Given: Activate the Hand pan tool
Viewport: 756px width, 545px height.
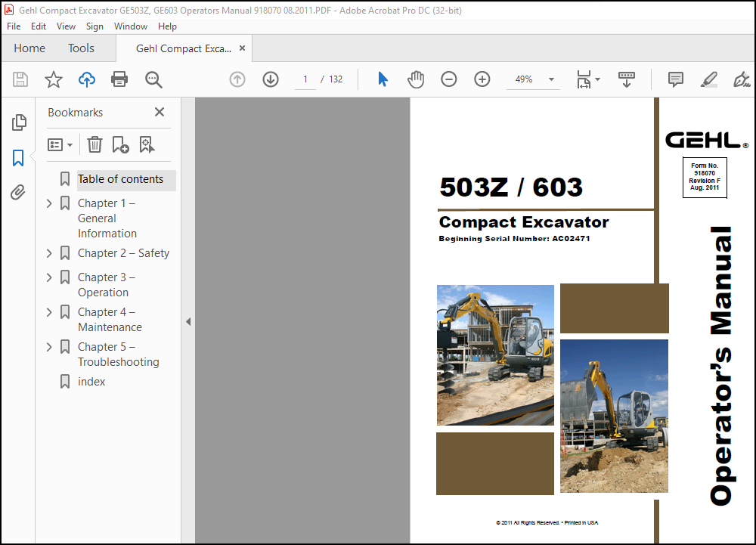Looking at the screenshot, I should pyautogui.click(x=416, y=79).
